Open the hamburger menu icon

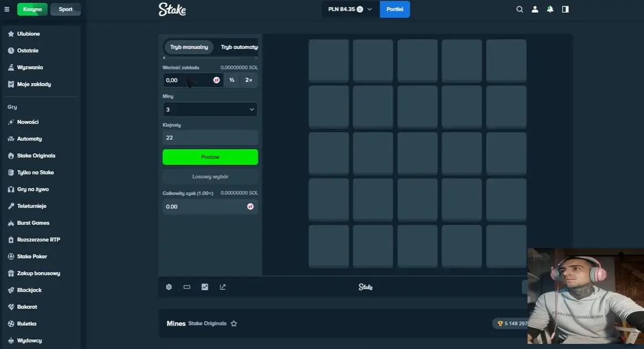[7, 9]
